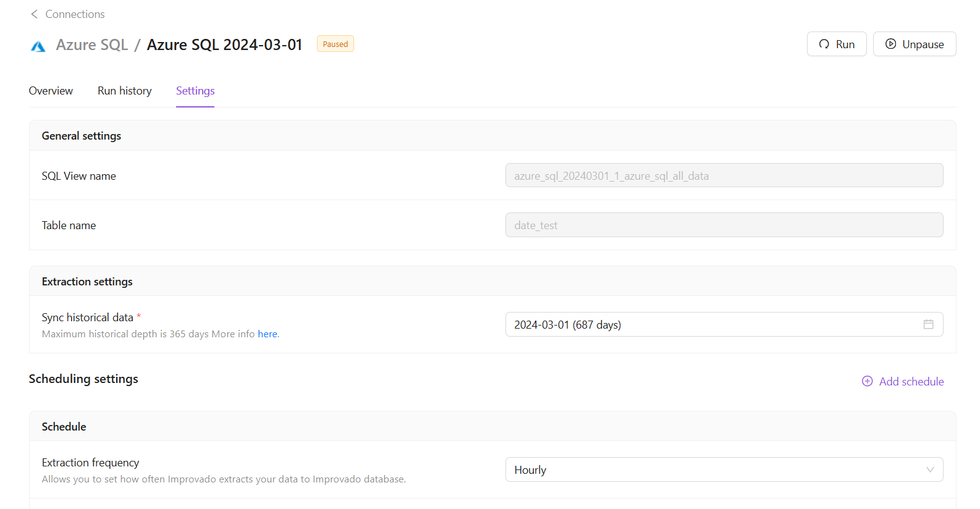Expand the Extraction frequency chevron arrow
The image size is (980, 509).
pos(930,469)
